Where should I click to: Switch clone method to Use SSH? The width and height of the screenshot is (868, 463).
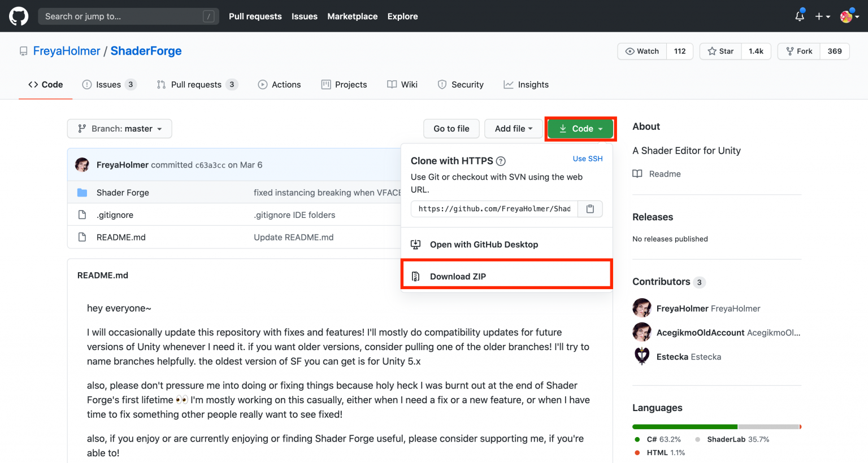[x=587, y=159]
